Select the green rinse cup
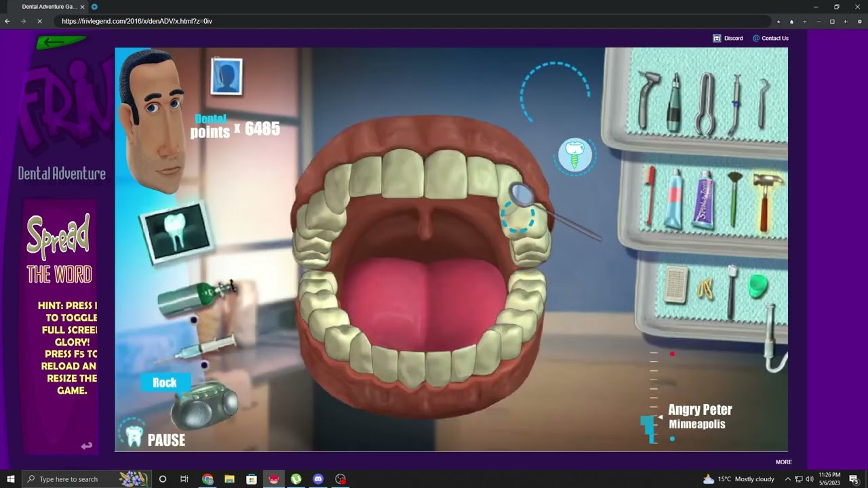 tap(757, 285)
